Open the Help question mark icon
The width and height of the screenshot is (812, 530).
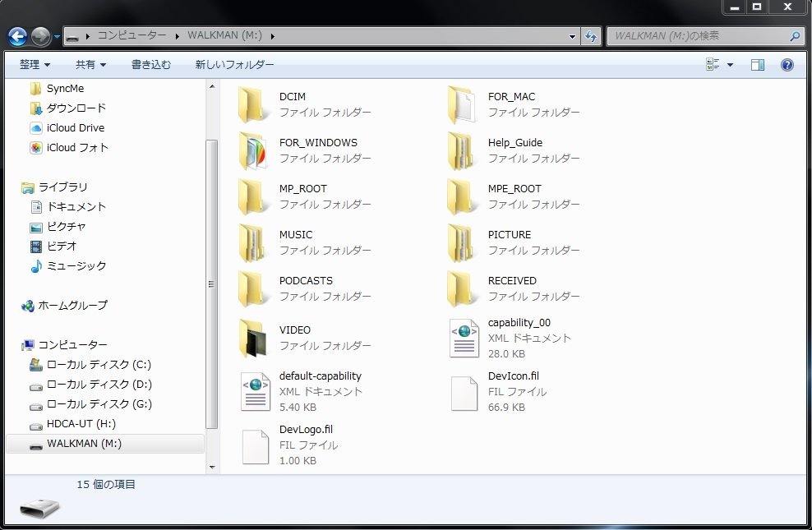(787, 65)
